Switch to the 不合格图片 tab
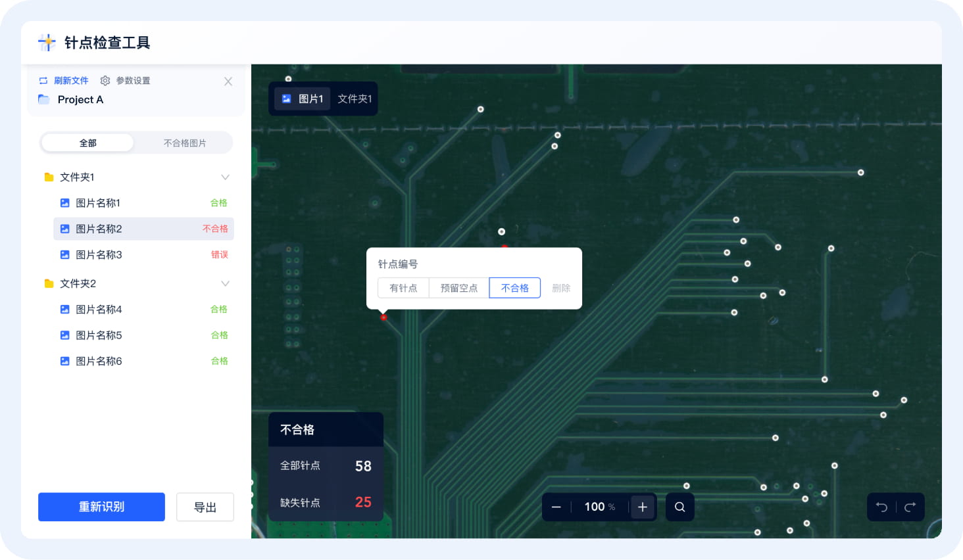This screenshot has height=560, width=963. [185, 143]
